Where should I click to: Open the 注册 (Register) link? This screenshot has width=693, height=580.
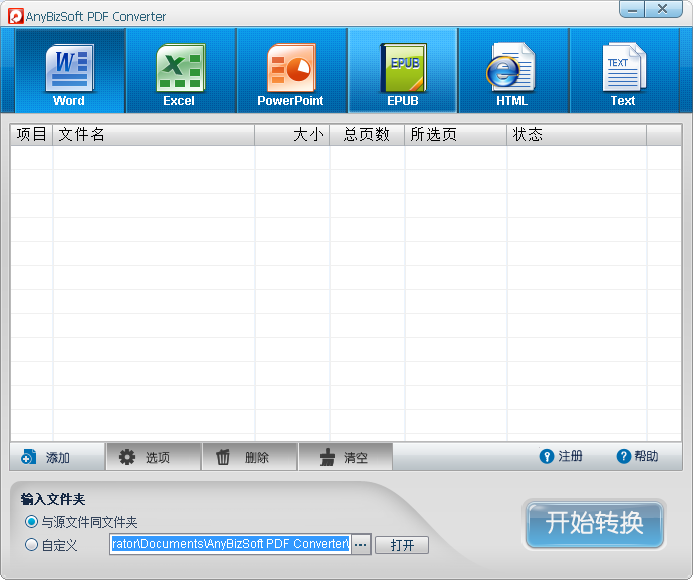(561, 456)
